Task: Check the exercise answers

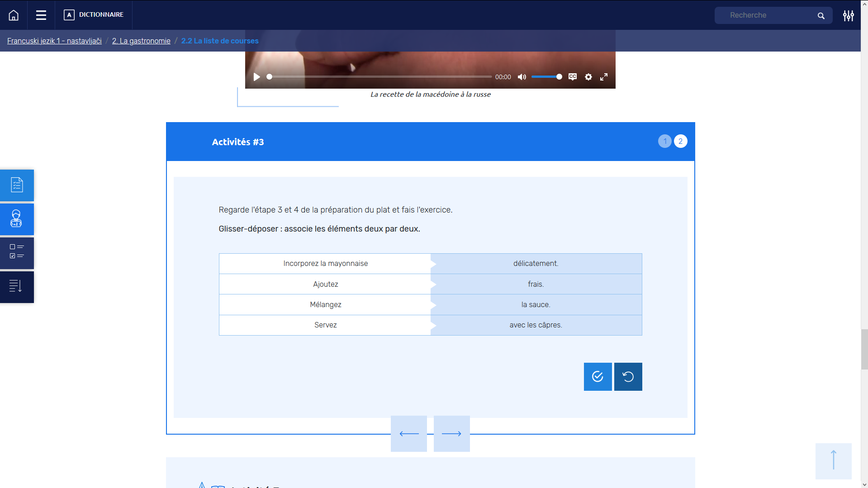Action: pyautogui.click(x=598, y=377)
